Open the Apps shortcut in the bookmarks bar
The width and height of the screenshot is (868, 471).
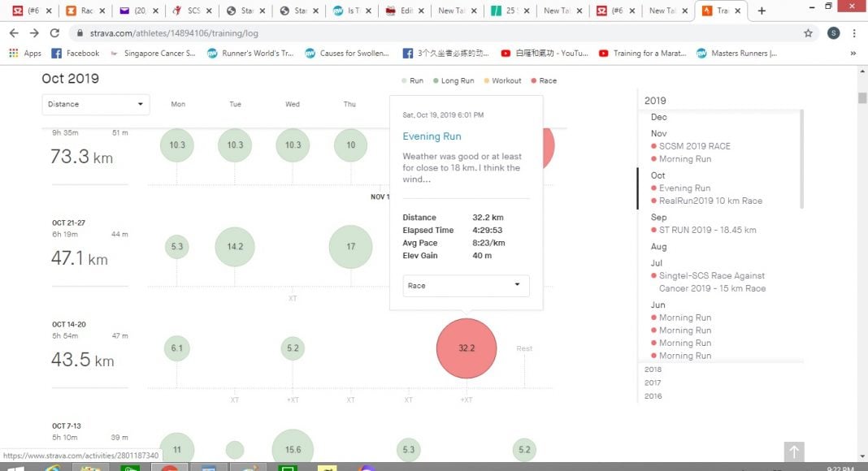(x=25, y=54)
